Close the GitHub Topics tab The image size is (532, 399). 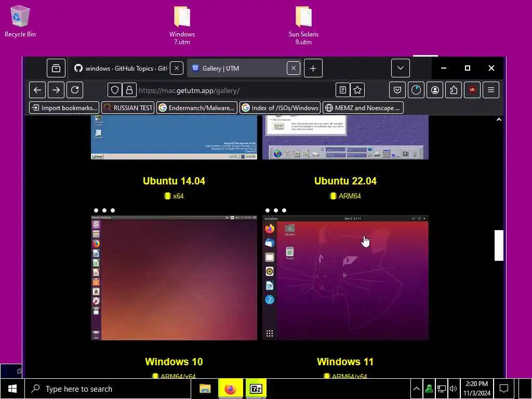coord(177,68)
